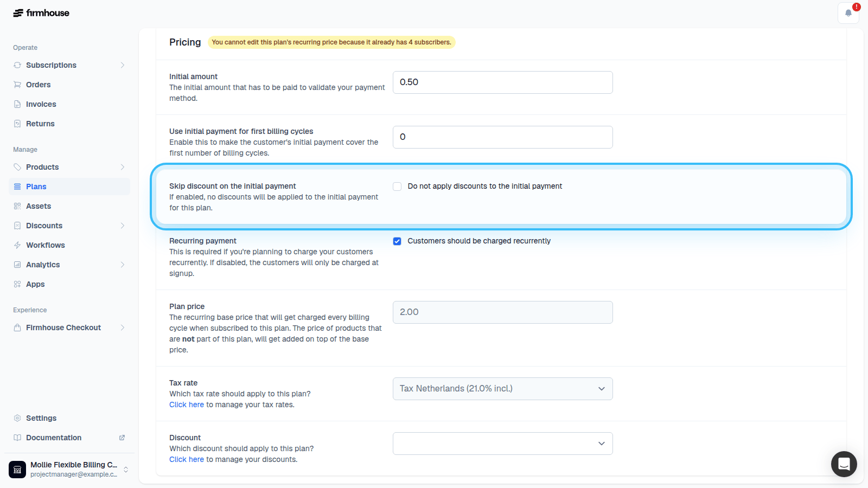Click the Pricing section heading
The width and height of the screenshot is (868, 488).
pos(185,42)
